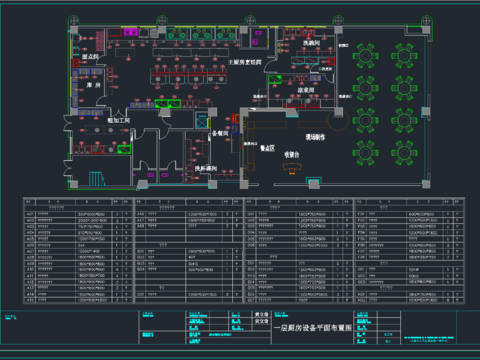
Task: Click the 凉菜间 room label
Action: click(x=306, y=90)
